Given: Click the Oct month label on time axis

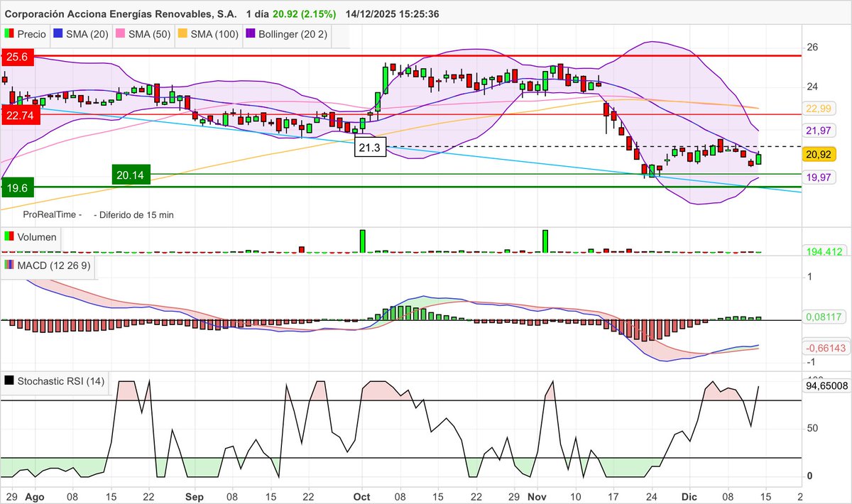Looking at the screenshot, I should coord(363,496).
